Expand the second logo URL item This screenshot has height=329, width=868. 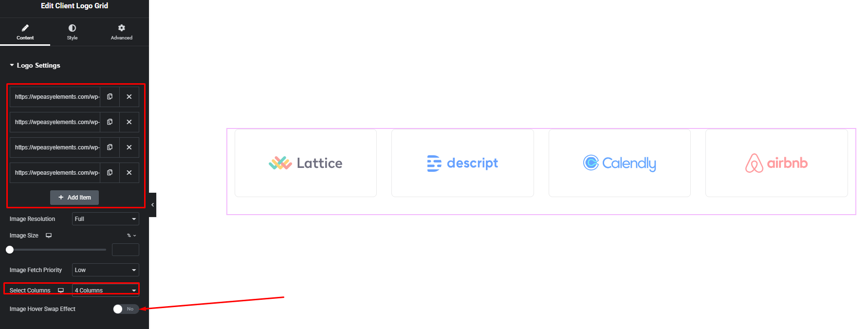pos(56,122)
